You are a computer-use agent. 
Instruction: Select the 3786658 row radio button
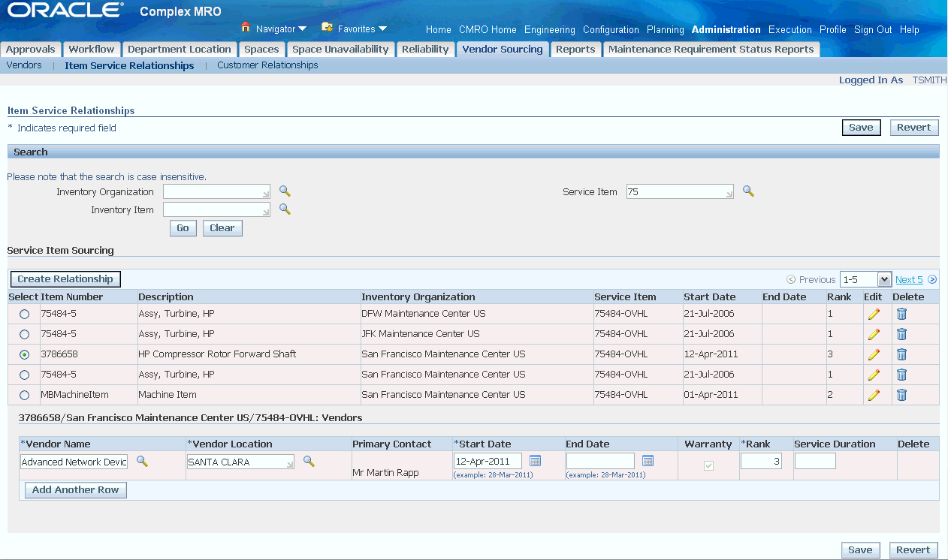coord(25,354)
